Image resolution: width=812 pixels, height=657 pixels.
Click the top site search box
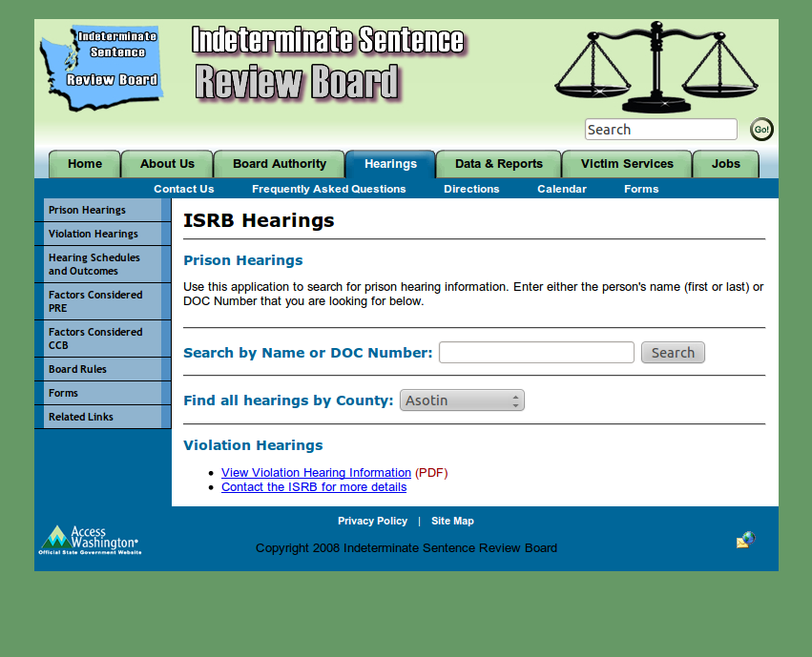(660, 130)
